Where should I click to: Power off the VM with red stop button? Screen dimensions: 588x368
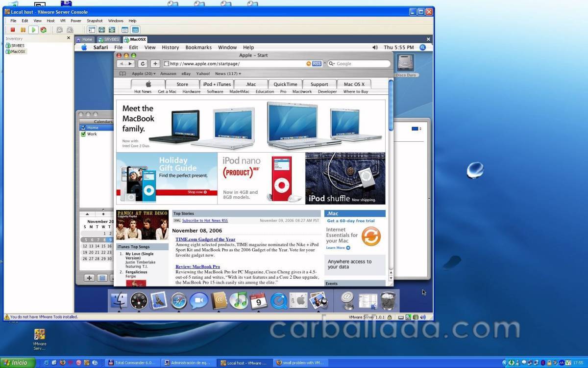(x=13, y=30)
